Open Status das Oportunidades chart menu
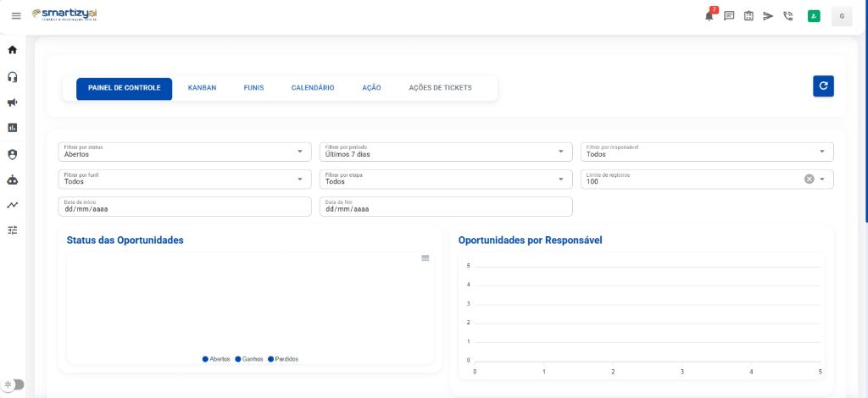The height and width of the screenshot is (398, 868). [426, 258]
